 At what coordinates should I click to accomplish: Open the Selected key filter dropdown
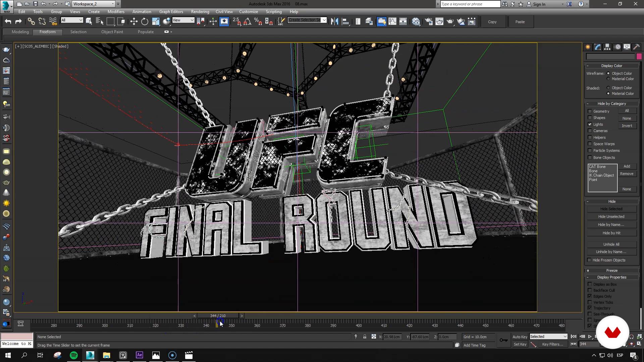pyautogui.click(x=548, y=337)
